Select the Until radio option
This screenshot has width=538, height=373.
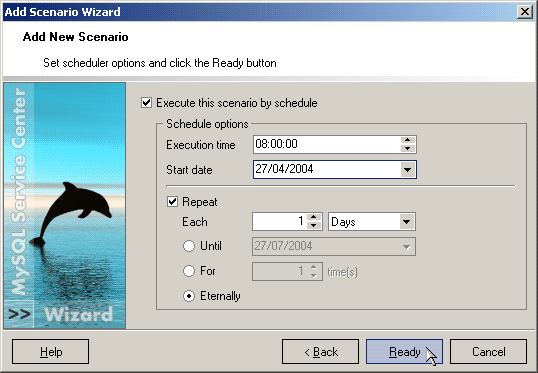[189, 246]
